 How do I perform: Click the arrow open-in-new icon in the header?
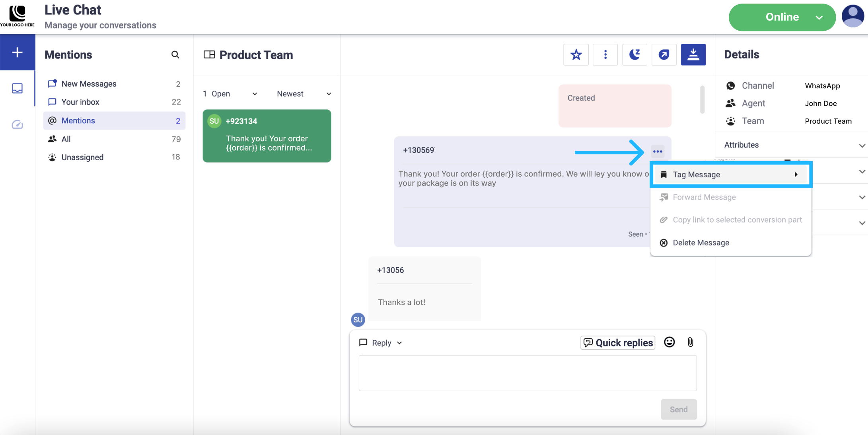click(664, 54)
